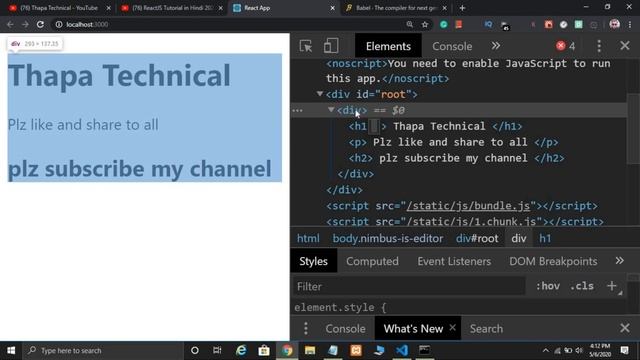
Task: Open Cortana circle icon
Action: click(x=195, y=350)
